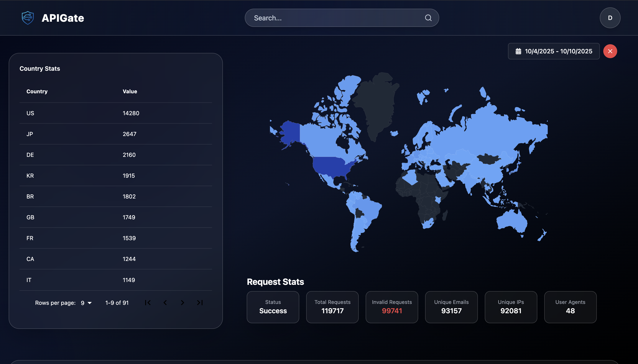Select the KR country row
The width and height of the screenshot is (638, 364).
[115, 175]
